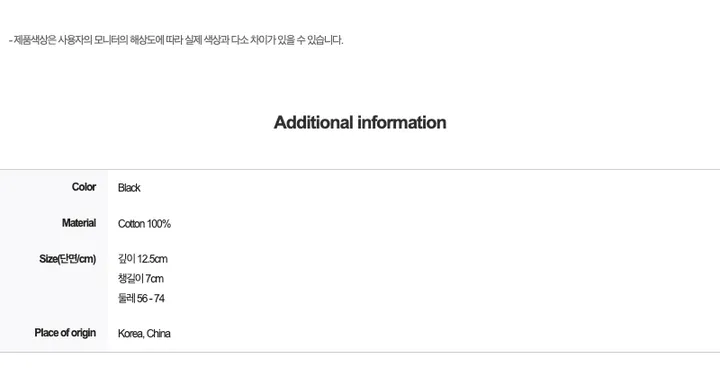Click the word China in origin

click(158, 333)
